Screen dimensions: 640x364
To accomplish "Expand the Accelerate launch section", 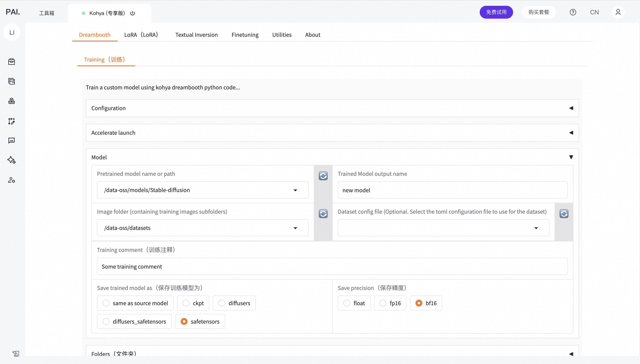I will 332,133.
